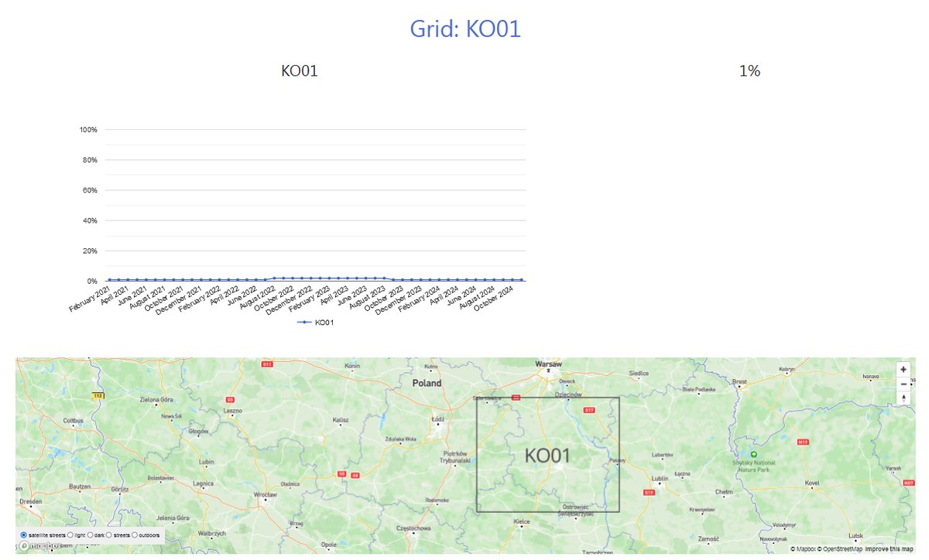Click the map zoom-in plus button
The height and width of the screenshot is (560, 929).
tap(903, 369)
